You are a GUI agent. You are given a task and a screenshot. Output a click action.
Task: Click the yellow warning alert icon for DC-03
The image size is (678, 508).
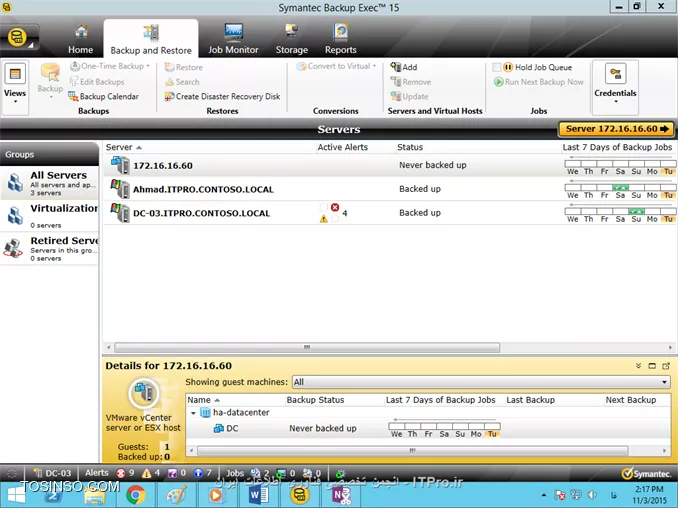coord(323,219)
